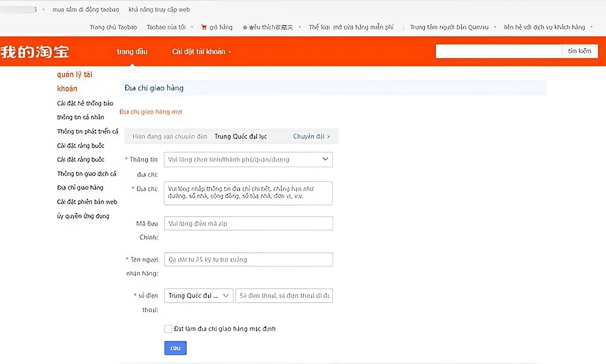Click the detailed address text area

click(x=248, y=193)
